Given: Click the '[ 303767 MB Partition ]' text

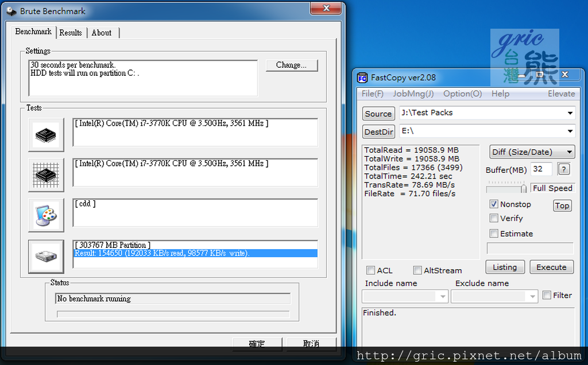Looking at the screenshot, I should tap(113, 245).
